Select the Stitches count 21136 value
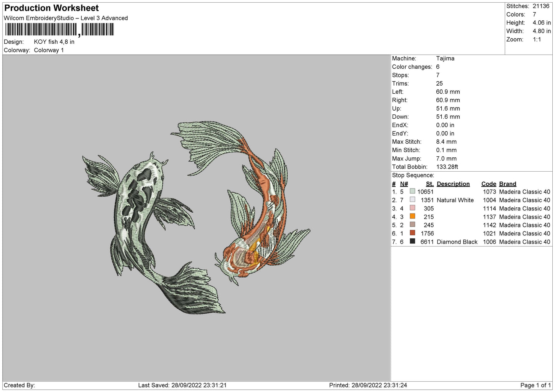This screenshot has width=555, height=392. (x=541, y=6)
